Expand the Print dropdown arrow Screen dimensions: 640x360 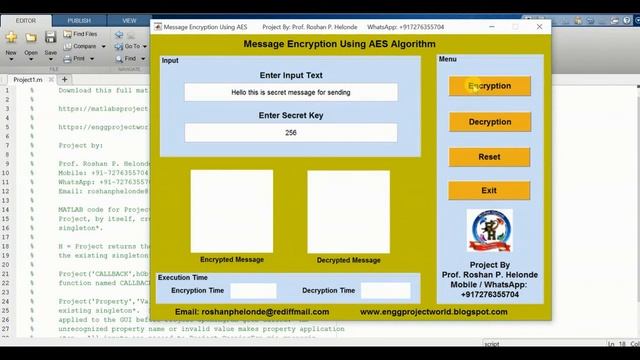(92, 59)
